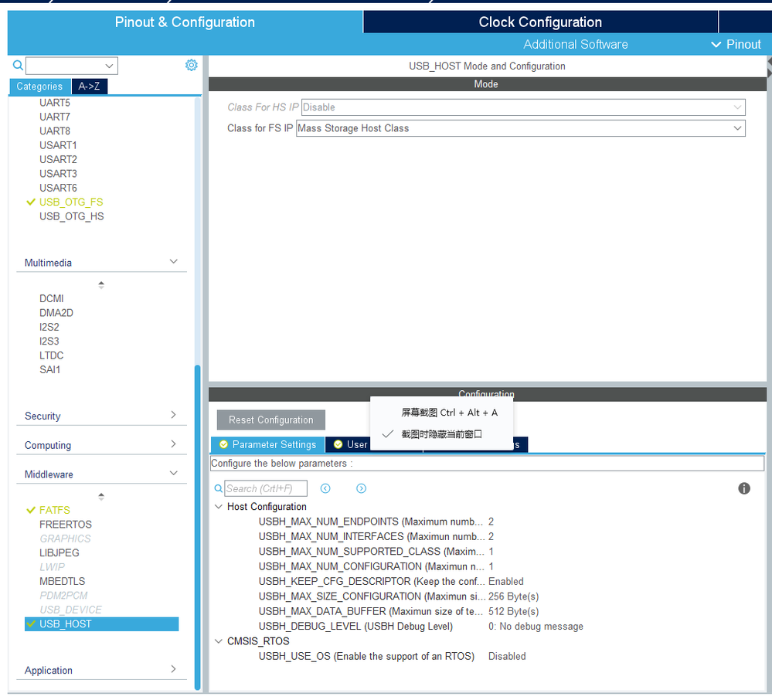
Task: Switch to Clock Configuration tab
Action: click(x=540, y=22)
